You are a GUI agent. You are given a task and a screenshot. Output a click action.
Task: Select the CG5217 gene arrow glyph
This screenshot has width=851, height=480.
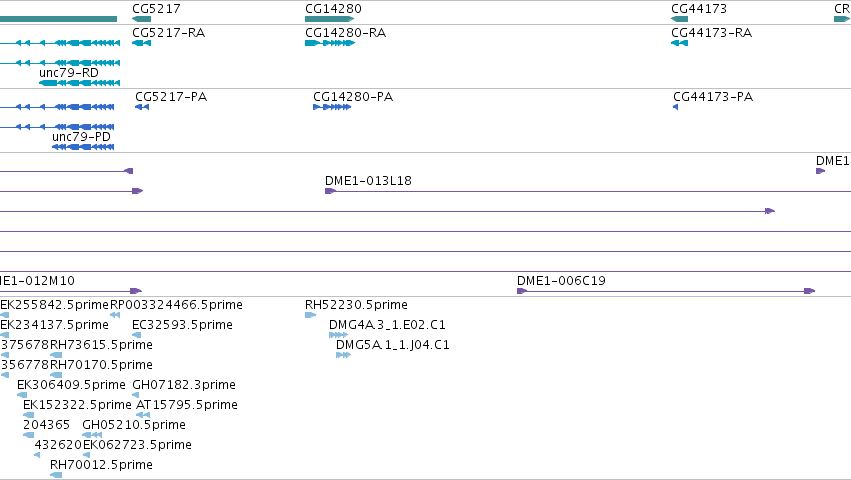[x=141, y=19]
